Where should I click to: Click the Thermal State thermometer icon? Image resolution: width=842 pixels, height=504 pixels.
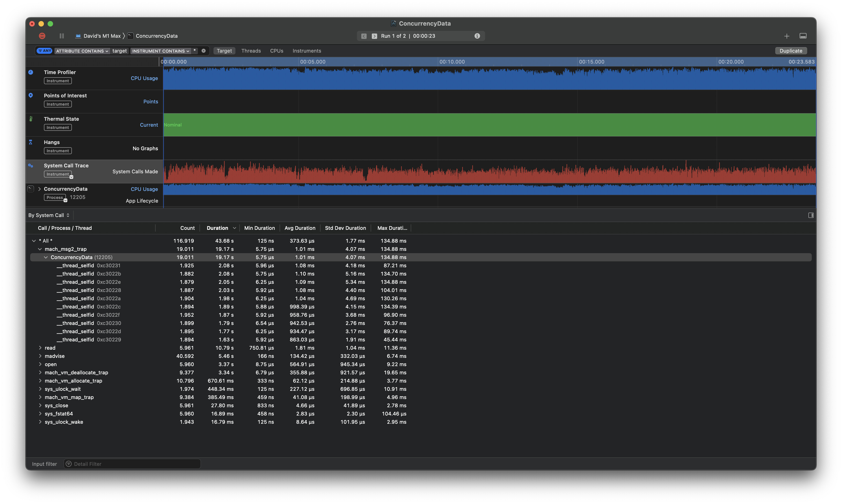point(31,119)
